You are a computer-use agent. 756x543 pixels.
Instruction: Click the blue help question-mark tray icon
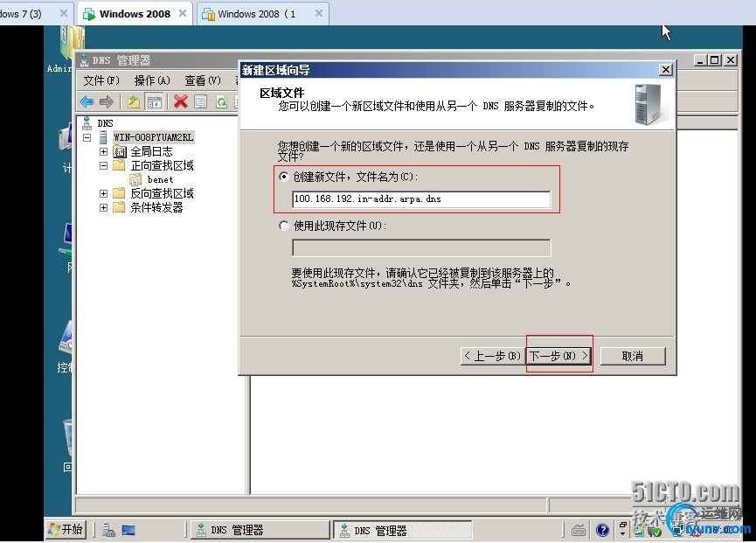click(602, 531)
